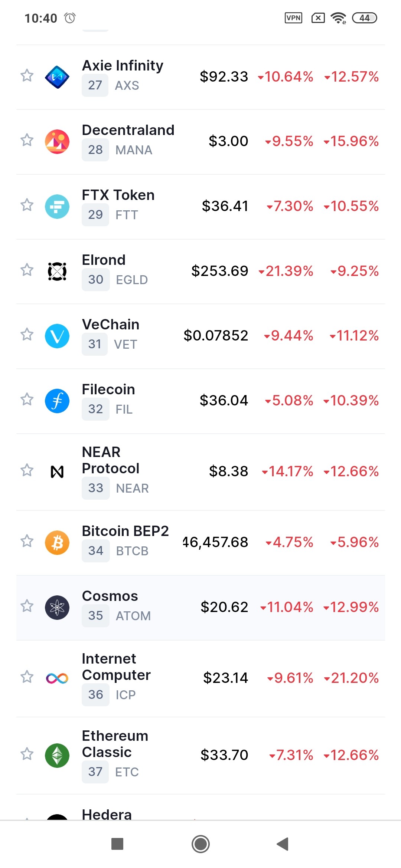Screen dimensions: 401x868
Task: Tap Android home navigation button
Action: point(200,844)
